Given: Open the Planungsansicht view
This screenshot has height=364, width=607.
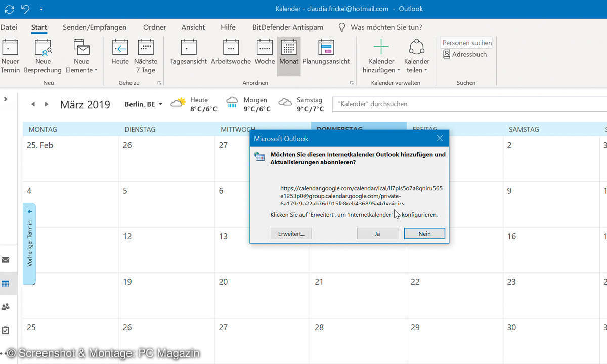Looking at the screenshot, I should (326, 52).
